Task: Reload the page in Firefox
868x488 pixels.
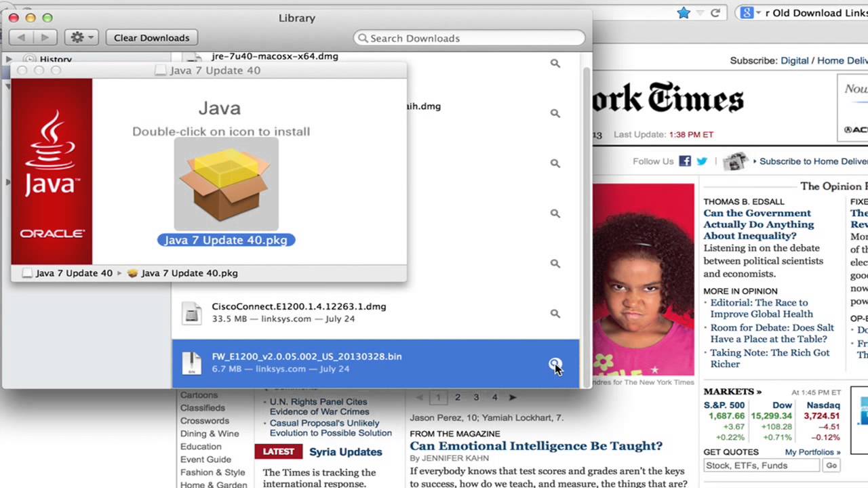Action: (x=715, y=13)
